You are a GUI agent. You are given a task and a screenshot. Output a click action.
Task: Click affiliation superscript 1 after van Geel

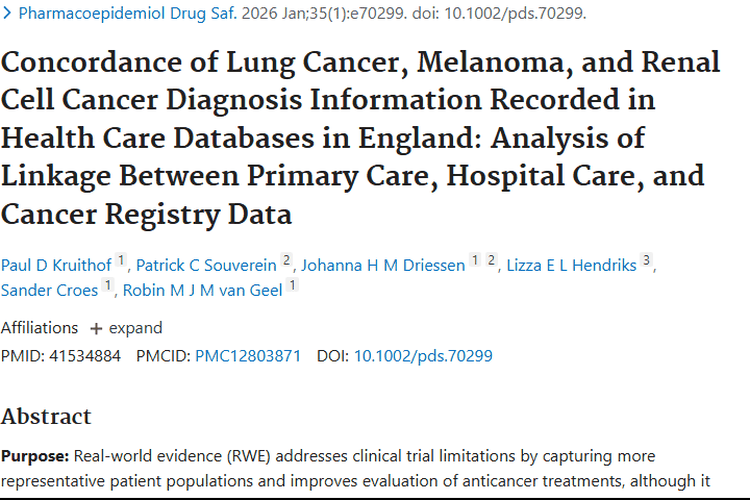click(292, 287)
